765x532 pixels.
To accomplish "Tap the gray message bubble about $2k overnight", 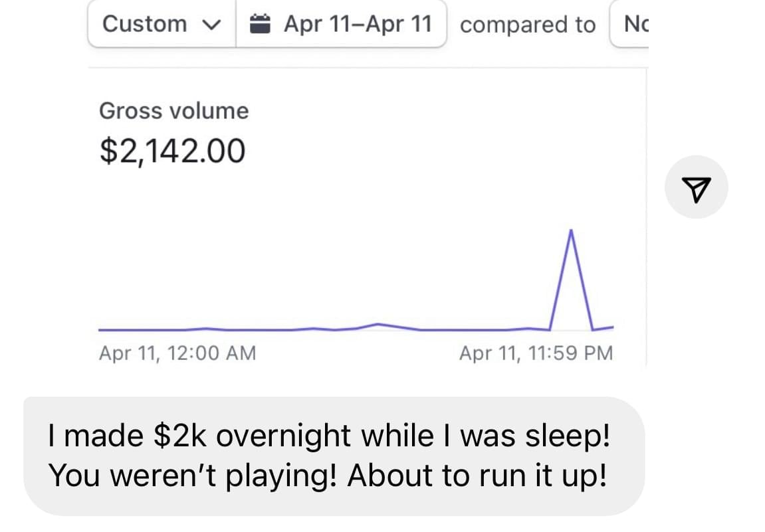I will click(334, 456).
